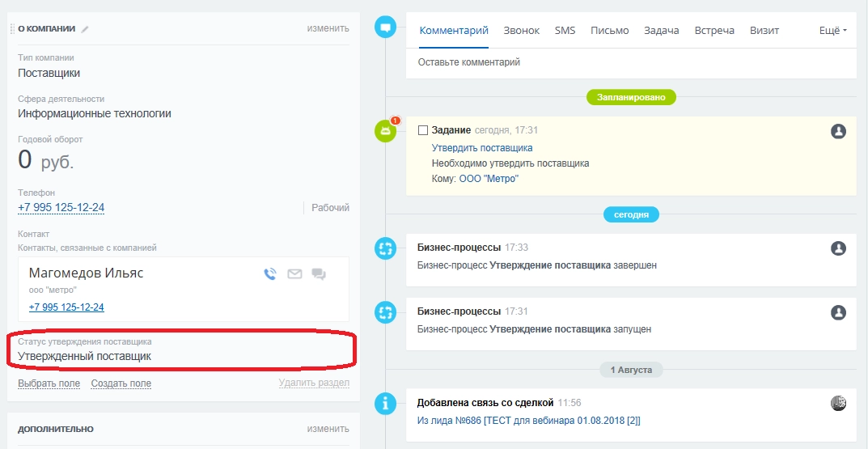Image resolution: width=868 pixels, height=449 pixels.
Task: Open Из лида №686 deal link
Action: click(x=529, y=421)
